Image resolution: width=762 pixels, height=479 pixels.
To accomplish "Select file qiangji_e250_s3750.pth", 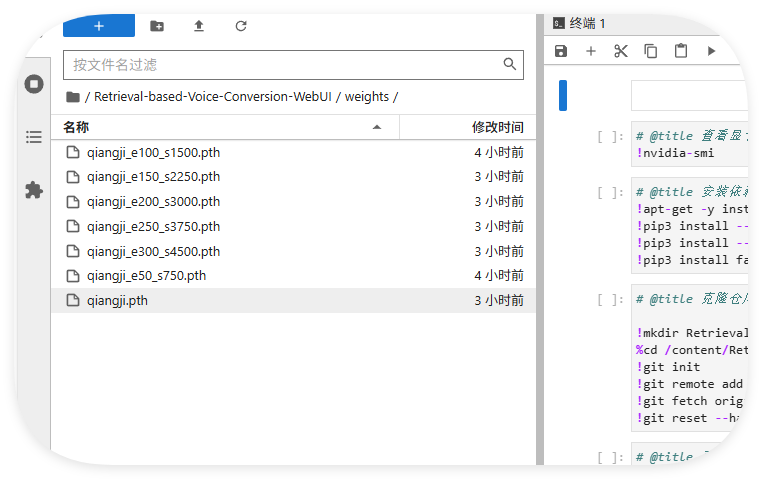I will 294,226.
